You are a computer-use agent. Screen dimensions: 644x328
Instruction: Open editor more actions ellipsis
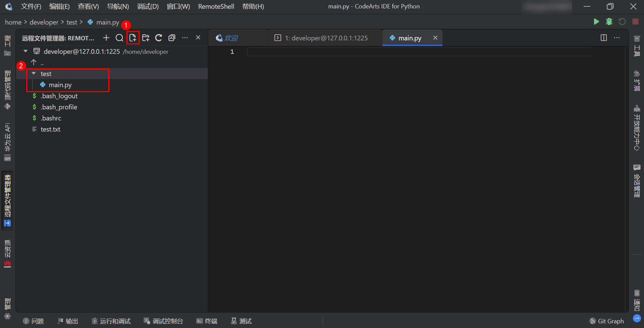coord(617,38)
